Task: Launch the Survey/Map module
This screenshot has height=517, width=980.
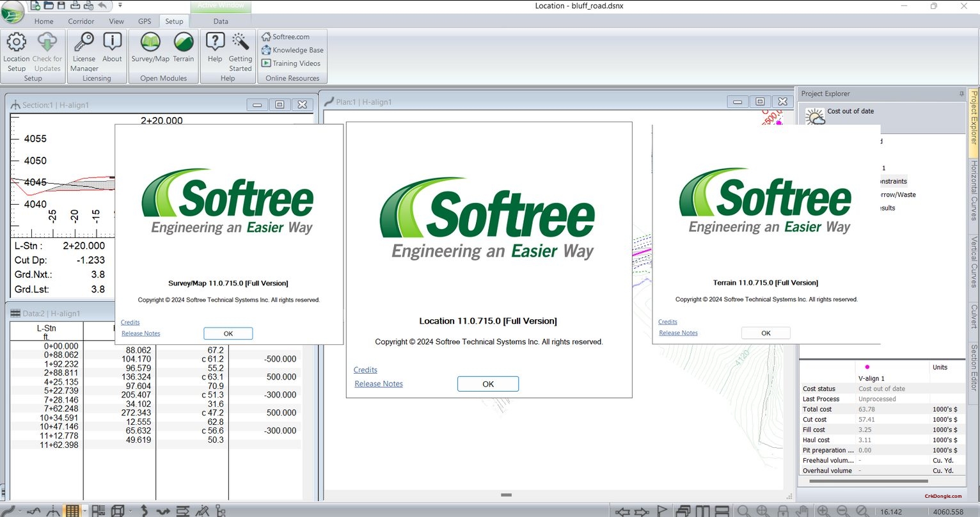Action: pyautogui.click(x=150, y=48)
